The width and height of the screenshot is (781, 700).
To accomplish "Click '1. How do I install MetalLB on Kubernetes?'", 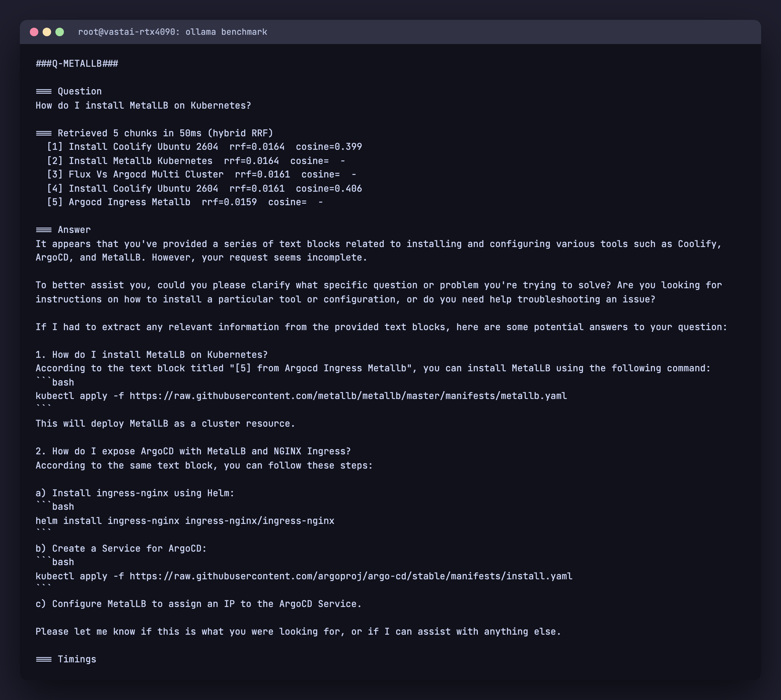I will point(152,355).
